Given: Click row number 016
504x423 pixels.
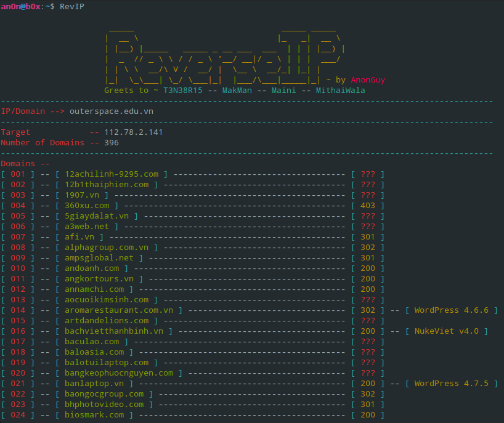Looking at the screenshot, I should tap(18, 331).
